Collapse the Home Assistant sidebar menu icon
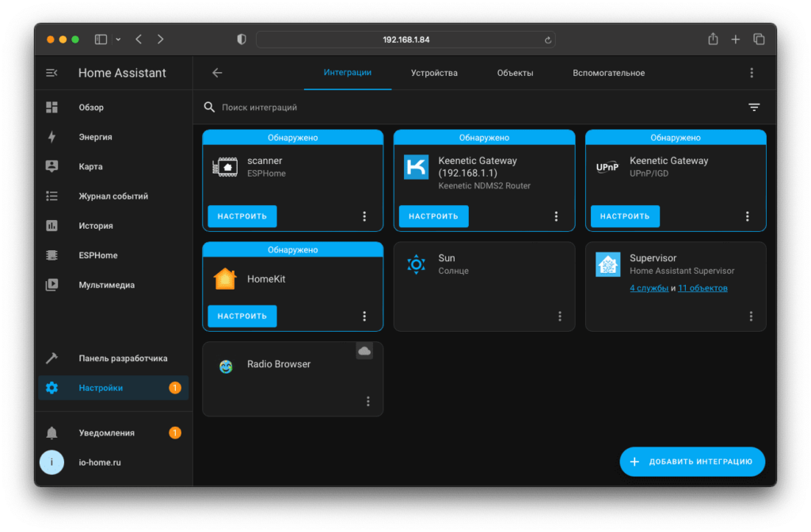The height and width of the screenshot is (532, 811). tap(51, 73)
